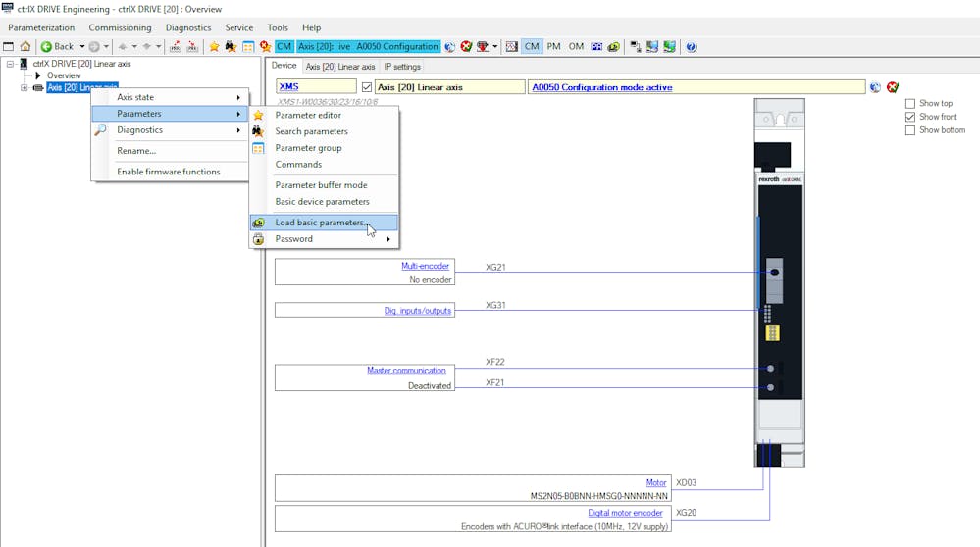Click the red-star favorites toolbar icon
The height and width of the screenshot is (547, 980).
click(x=265, y=46)
